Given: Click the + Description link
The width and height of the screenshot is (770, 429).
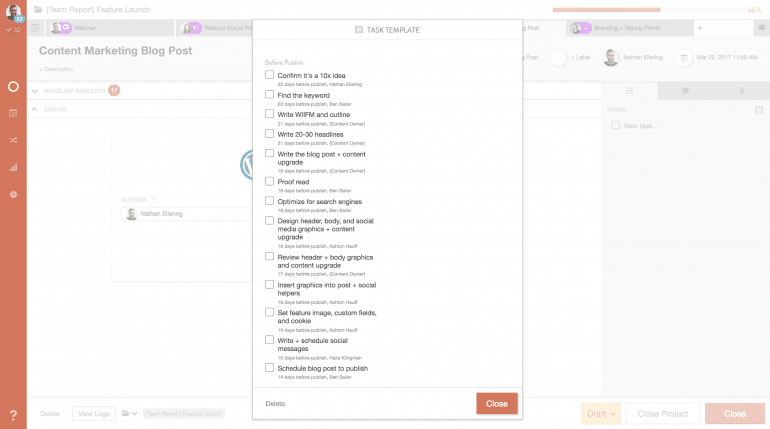Looking at the screenshot, I should [x=56, y=69].
